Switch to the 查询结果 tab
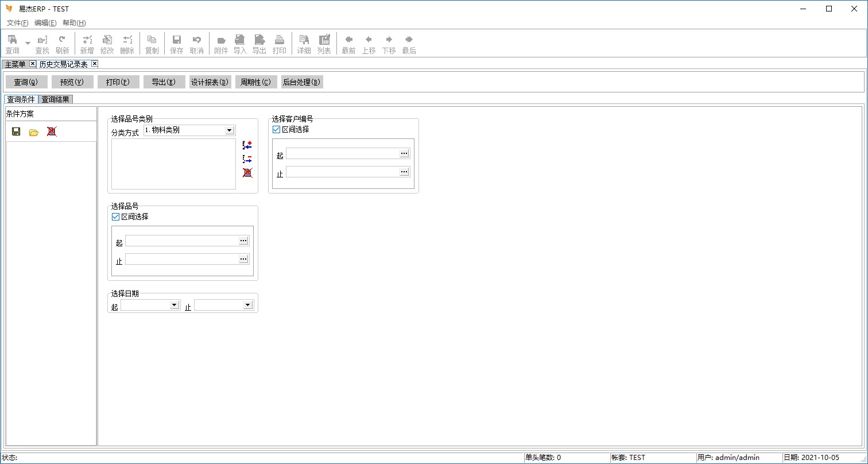The width and height of the screenshot is (868, 464). pos(56,99)
